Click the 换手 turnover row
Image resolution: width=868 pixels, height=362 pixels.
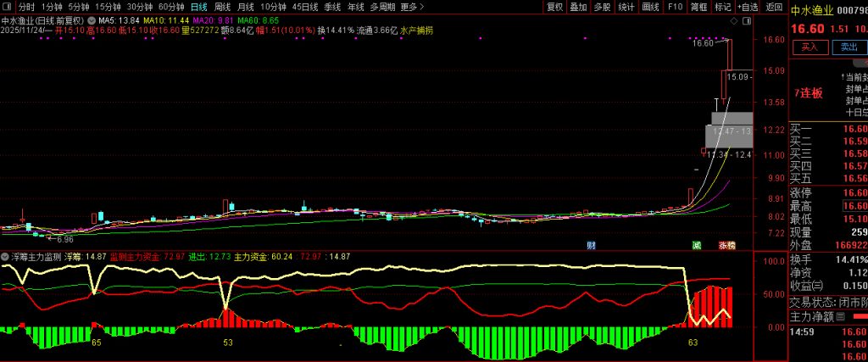pyautogui.click(x=829, y=259)
